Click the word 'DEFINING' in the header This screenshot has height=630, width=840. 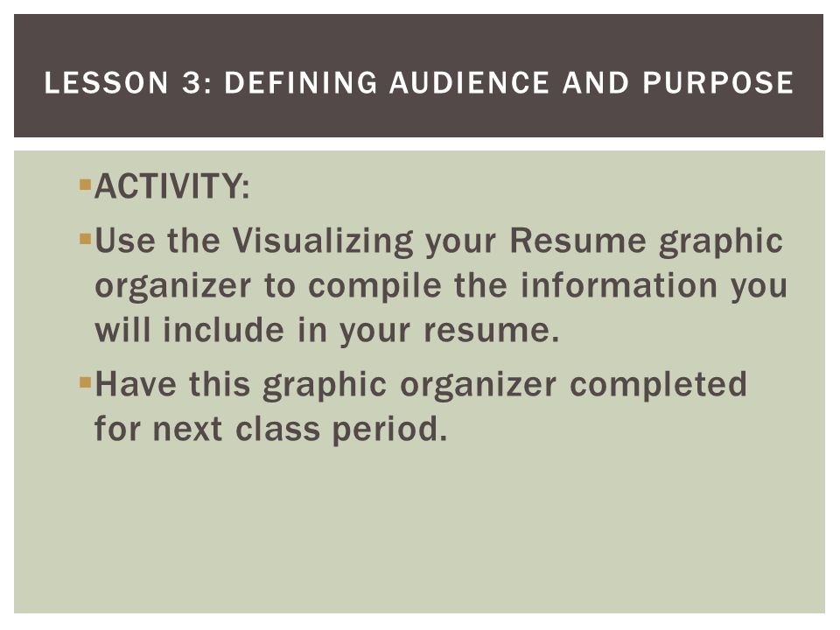(x=301, y=82)
